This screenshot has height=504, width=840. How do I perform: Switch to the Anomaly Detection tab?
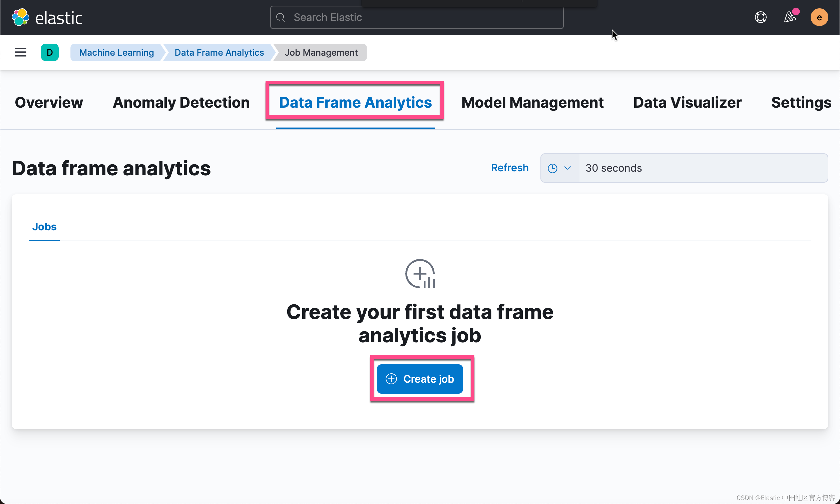pos(181,103)
